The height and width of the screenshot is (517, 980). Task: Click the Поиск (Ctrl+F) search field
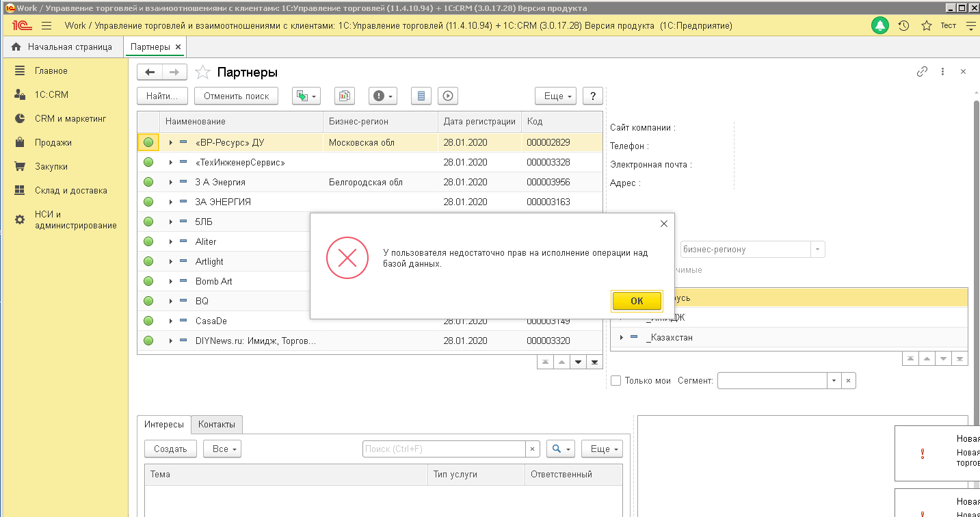pyautogui.click(x=445, y=449)
